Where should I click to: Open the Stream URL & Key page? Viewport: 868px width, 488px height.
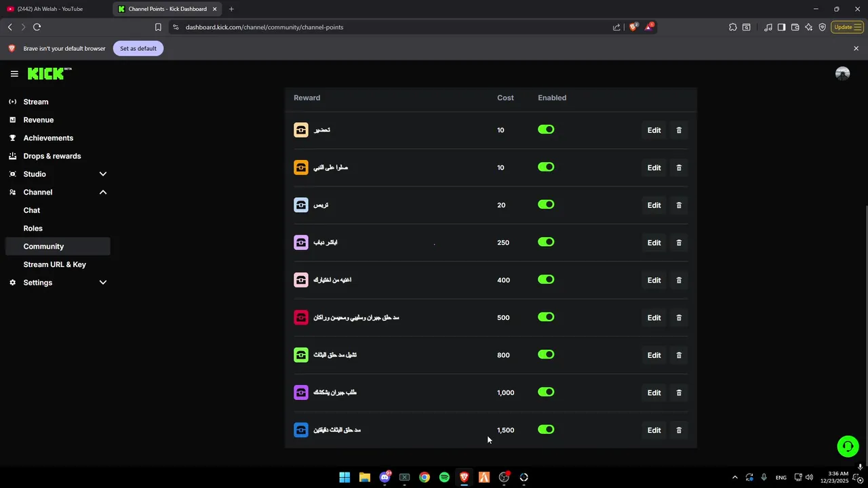[x=55, y=264]
